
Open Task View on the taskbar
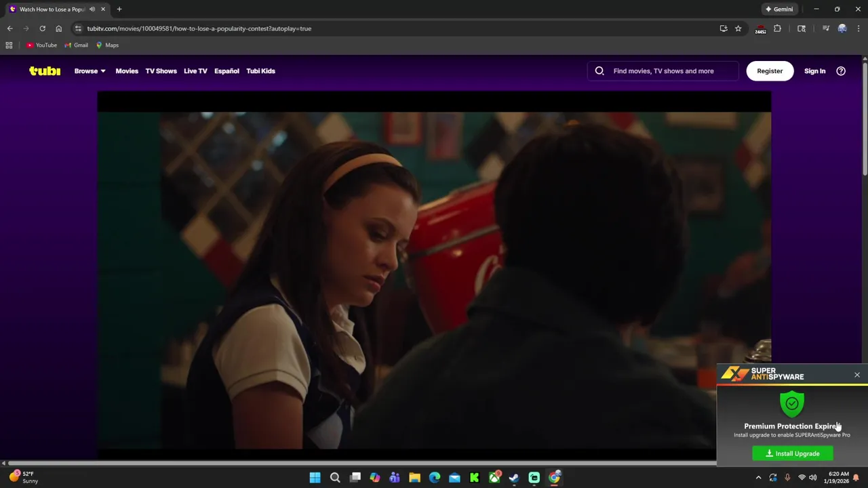(x=355, y=477)
